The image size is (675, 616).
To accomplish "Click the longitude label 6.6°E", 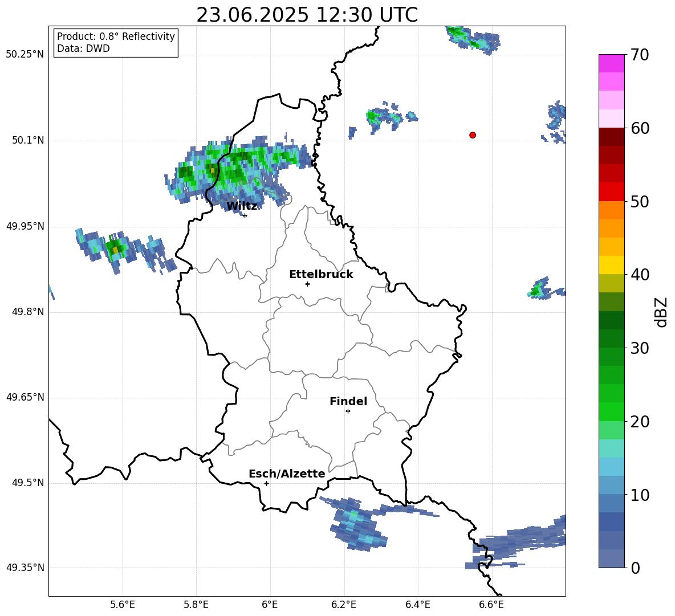I will (491, 605).
